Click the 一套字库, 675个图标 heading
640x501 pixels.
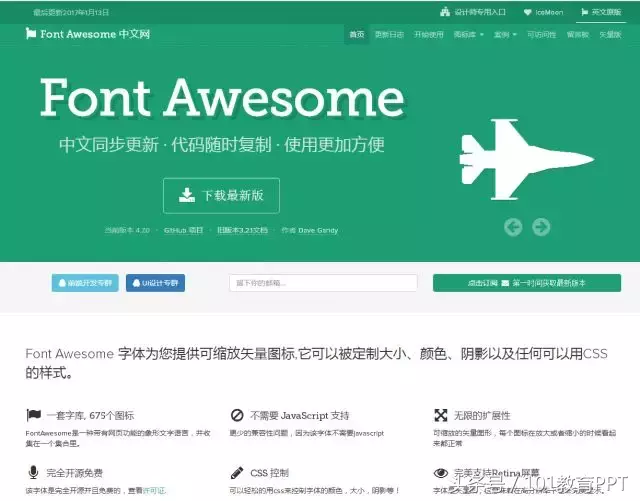[x=90, y=416]
